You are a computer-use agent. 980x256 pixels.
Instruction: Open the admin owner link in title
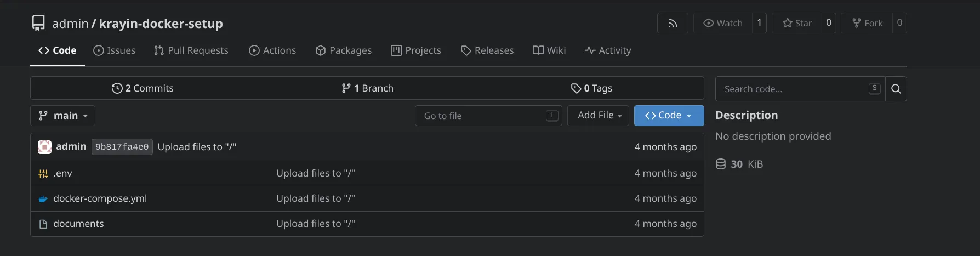point(70,24)
